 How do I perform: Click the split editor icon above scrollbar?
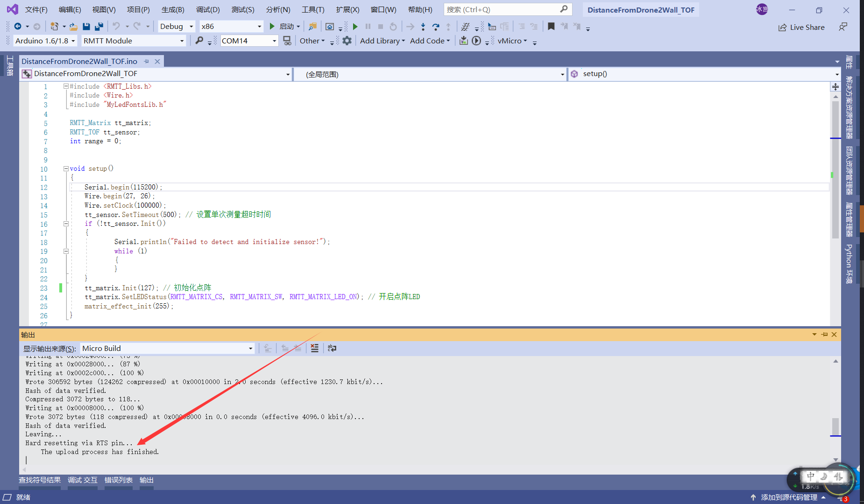coord(836,87)
